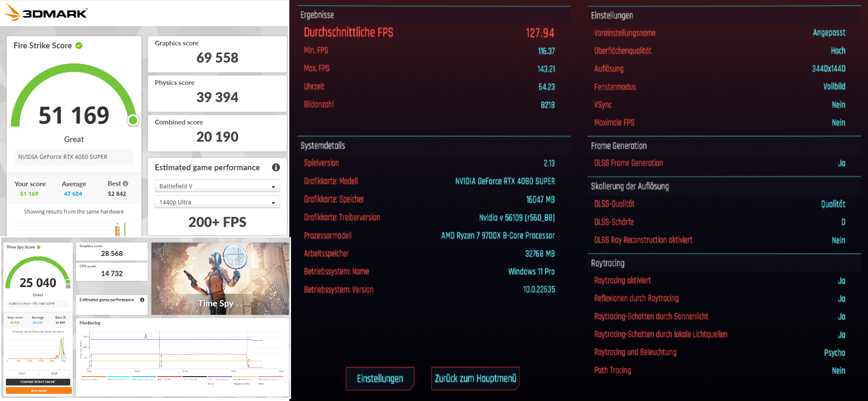Click the green validation check beside Fire Strike Score
This screenshot has width=868, height=401.
[79, 45]
